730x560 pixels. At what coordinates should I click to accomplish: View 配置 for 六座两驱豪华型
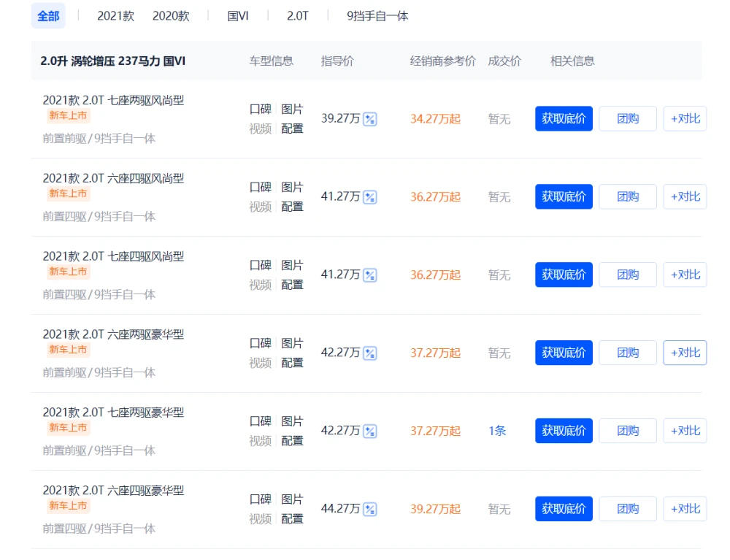(293, 363)
